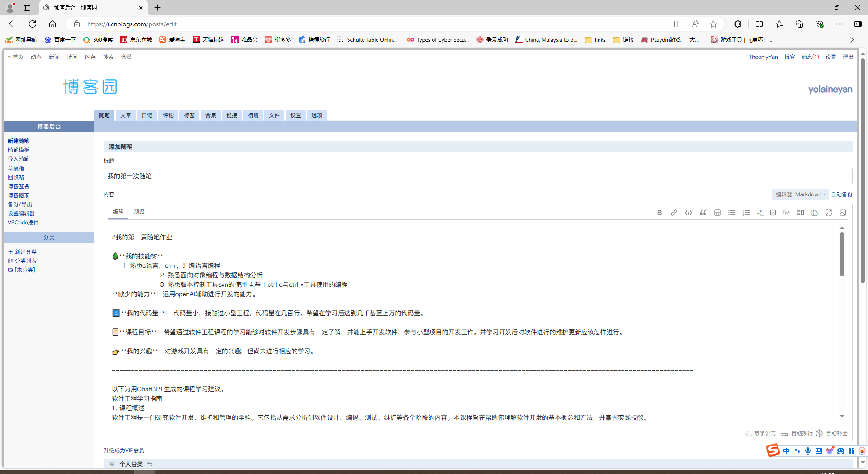868x474 pixels.
Task: Toggle 自动补全 autocomplete option
Action: pos(831,433)
